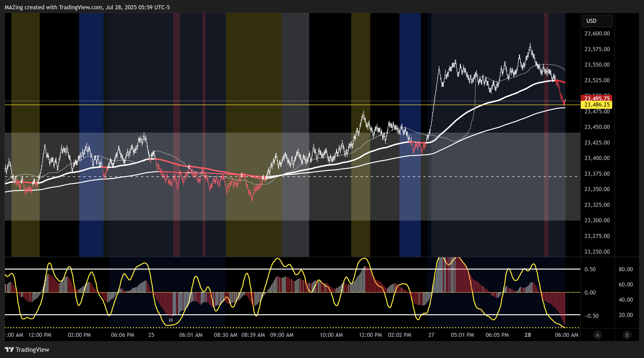Click the 23,400.00 price axis label
Screen dimensions: 644x358
pos(597,158)
